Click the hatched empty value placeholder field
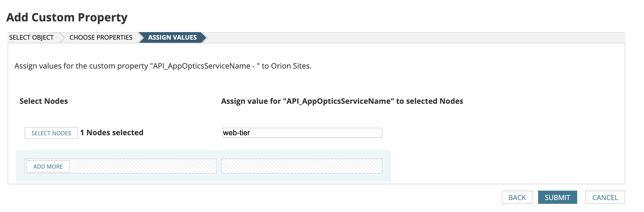 point(302,166)
